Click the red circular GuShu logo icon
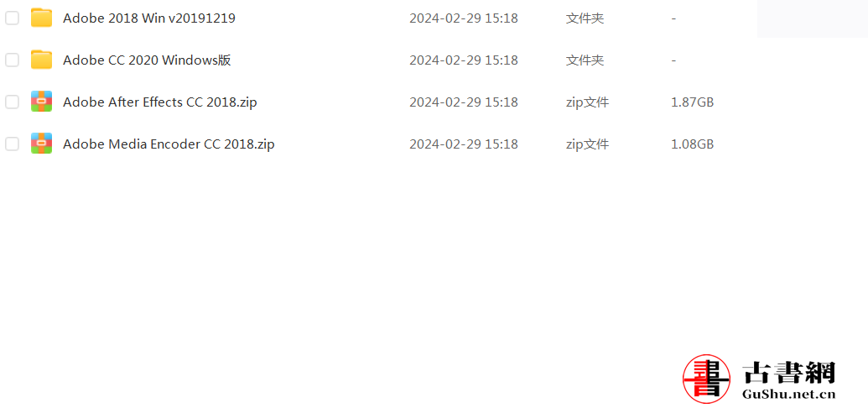Image resolution: width=868 pixels, height=408 pixels. (x=706, y=379)
